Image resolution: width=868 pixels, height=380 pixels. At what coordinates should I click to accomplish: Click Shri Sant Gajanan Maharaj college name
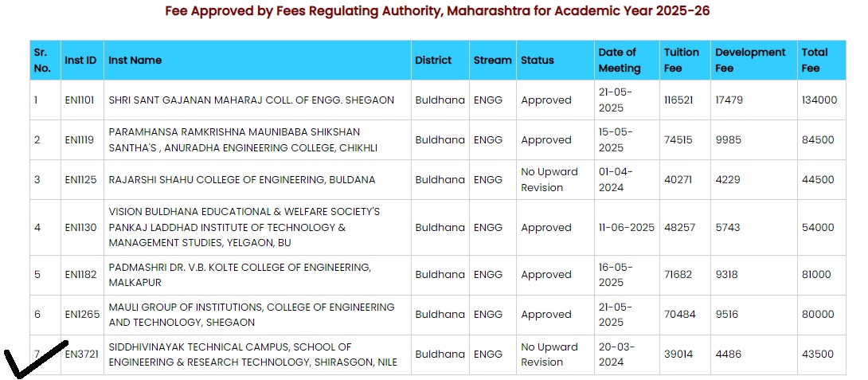click(x=251, y=100)
